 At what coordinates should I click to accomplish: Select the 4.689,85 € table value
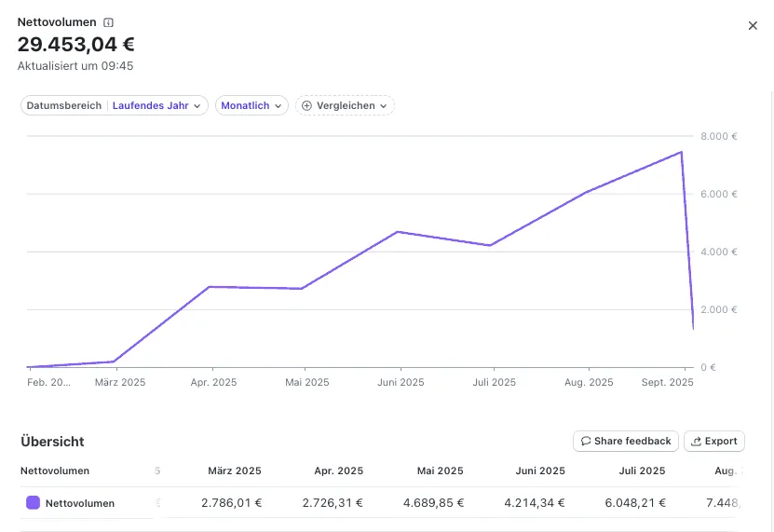coord(432,503)
